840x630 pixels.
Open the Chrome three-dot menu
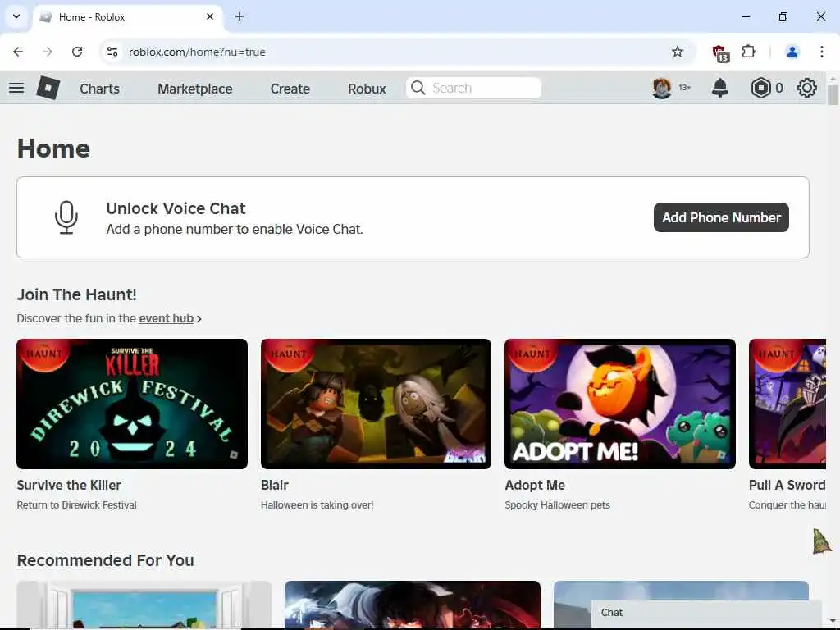(x=821, y=52)
